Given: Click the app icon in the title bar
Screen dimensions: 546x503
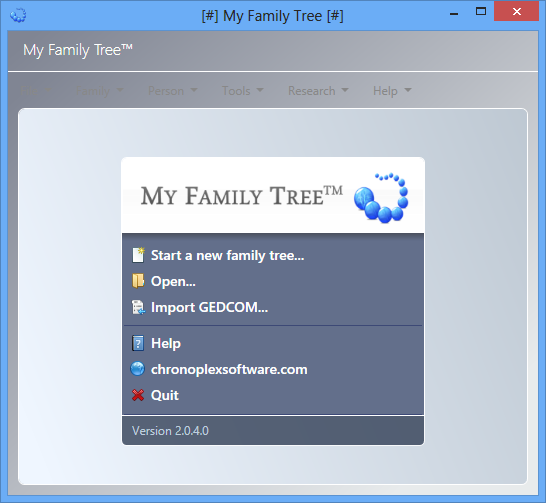Looking at the screenshot, I should [18, 15].
